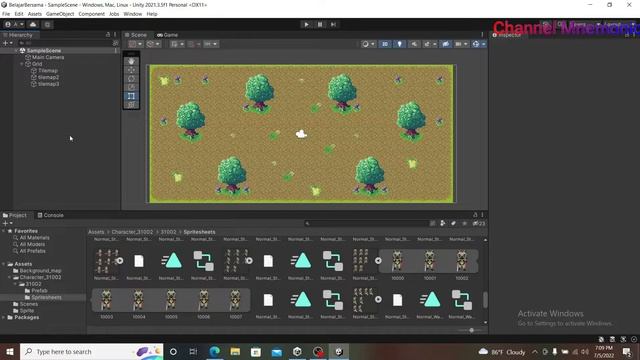The height and width of the screenshot is (360, 640).
Task: Open the File menu
Action: pos(6,14)
